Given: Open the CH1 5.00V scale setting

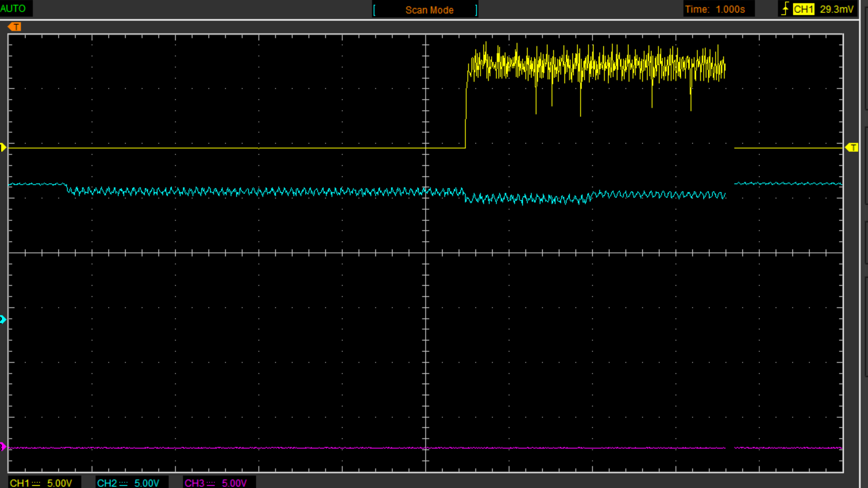Looking at the screenshot, I should (59, 483).
